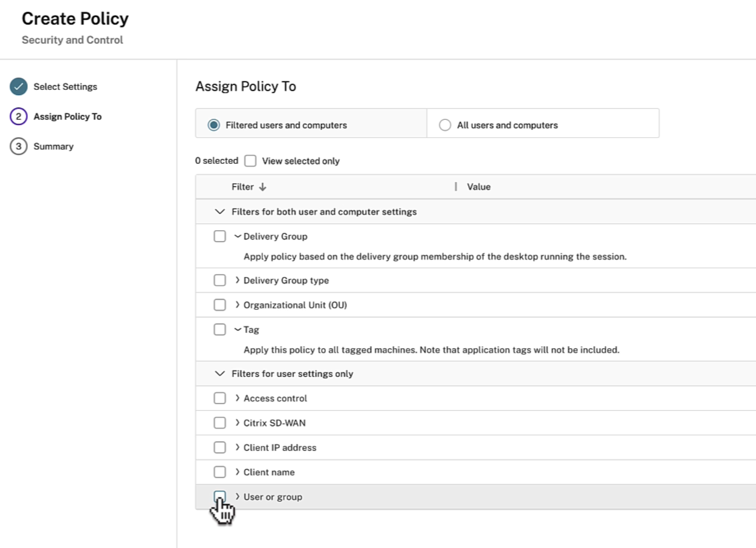Image resolution: width=756 pixels, height=548 pixels.
Task: Expand the Access control filter
Action: click(x=237, y=398)
